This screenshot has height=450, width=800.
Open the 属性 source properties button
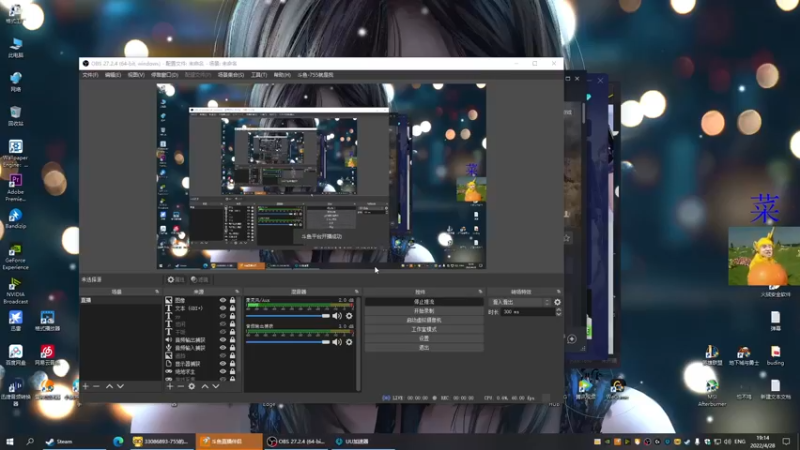click(176, 280)
